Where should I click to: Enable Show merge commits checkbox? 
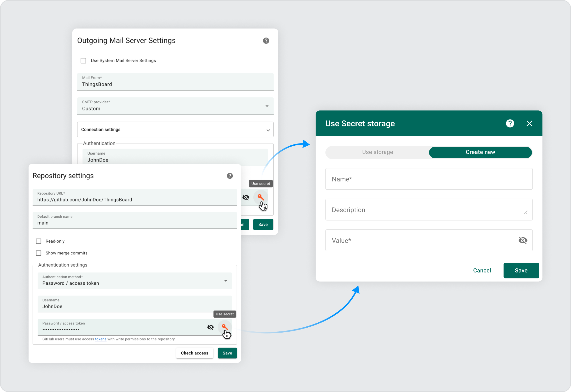tap(39, 253)
